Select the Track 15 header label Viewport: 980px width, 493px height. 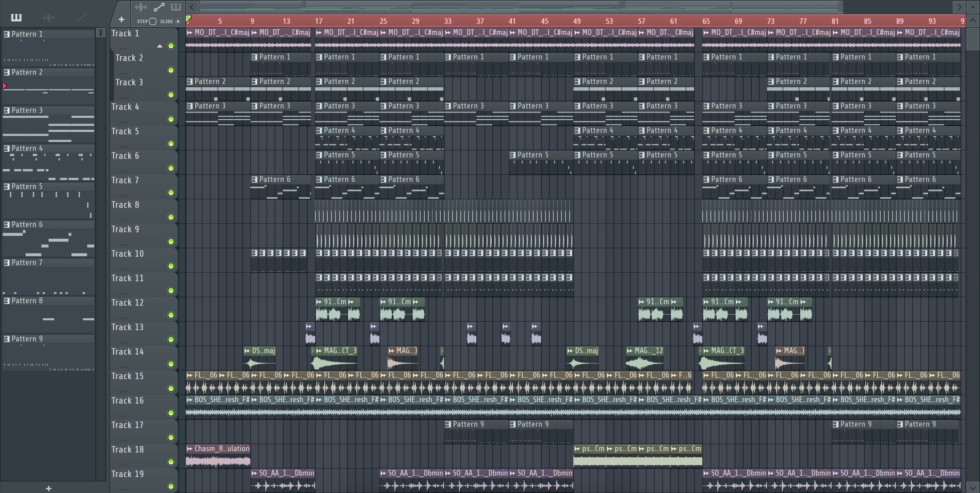pyautogui.click(x=128, y=376)
